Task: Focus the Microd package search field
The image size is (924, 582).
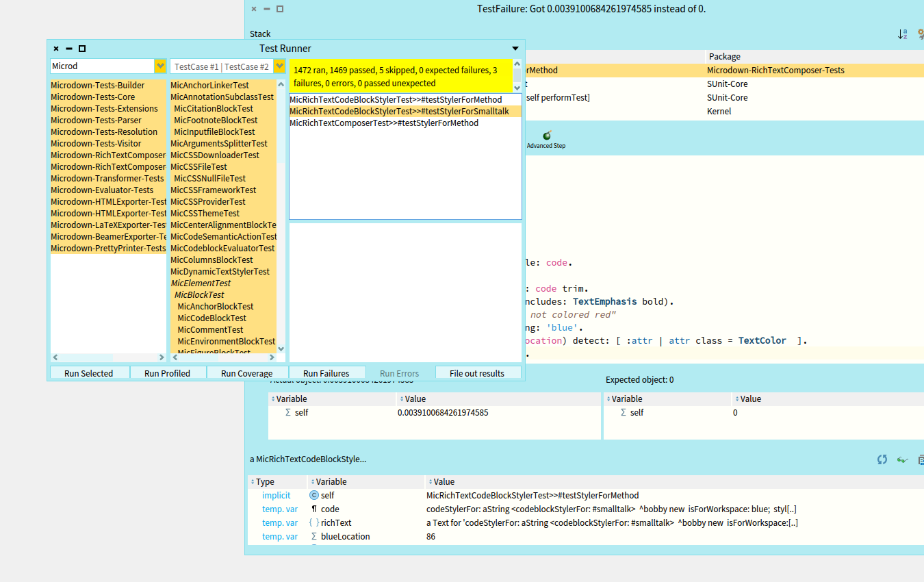Action: point(102,66)
